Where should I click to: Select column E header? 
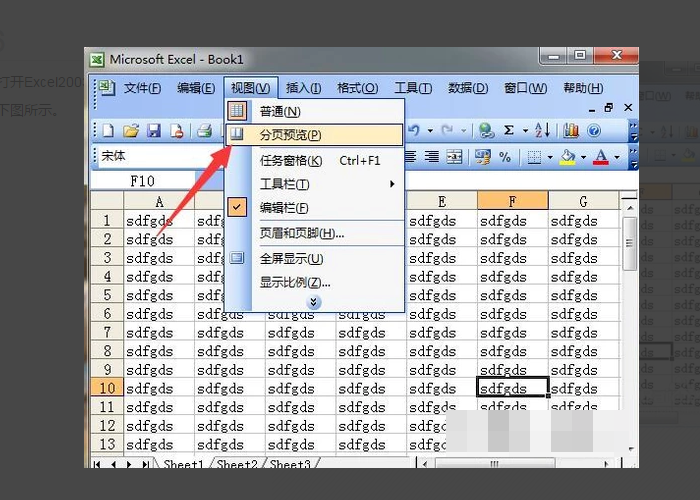442,201
